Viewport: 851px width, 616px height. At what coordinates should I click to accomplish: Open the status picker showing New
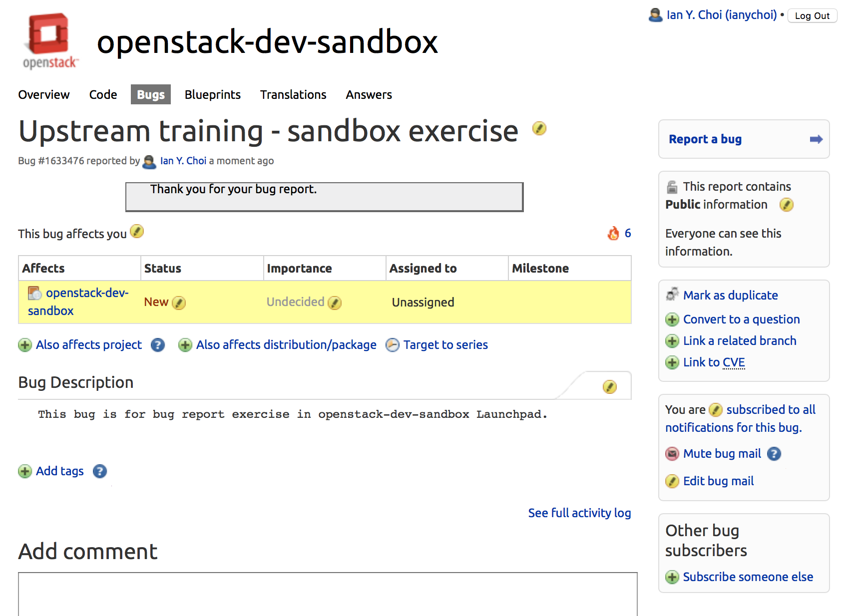click(156, 302)
